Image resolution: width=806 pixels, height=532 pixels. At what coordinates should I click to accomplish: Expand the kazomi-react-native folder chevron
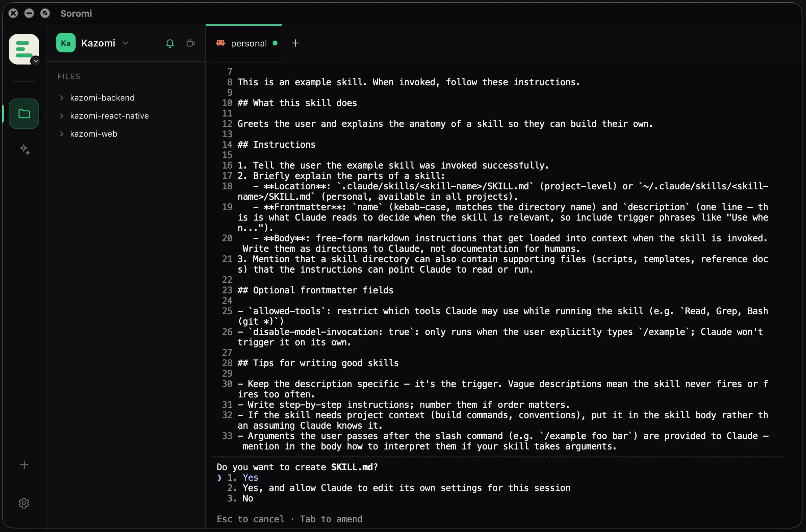point(61,116)
